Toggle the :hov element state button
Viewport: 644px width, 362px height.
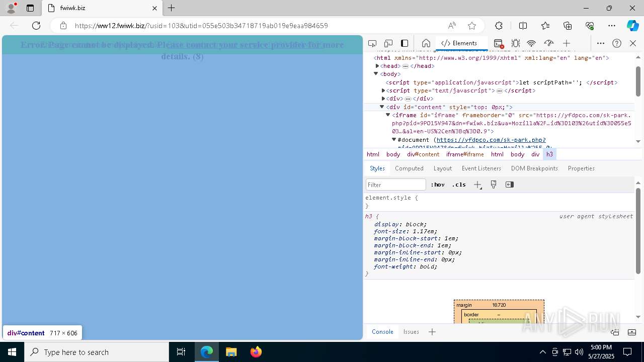(438, 185)
